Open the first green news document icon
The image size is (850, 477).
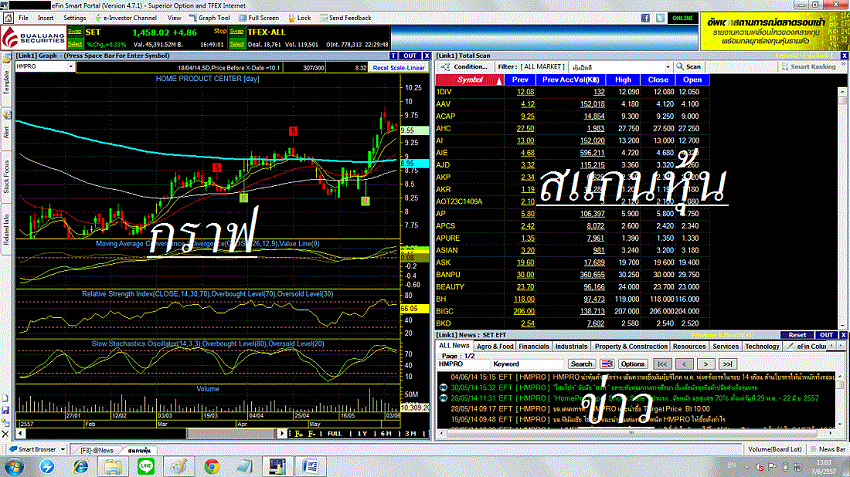(x=443, y=388)
